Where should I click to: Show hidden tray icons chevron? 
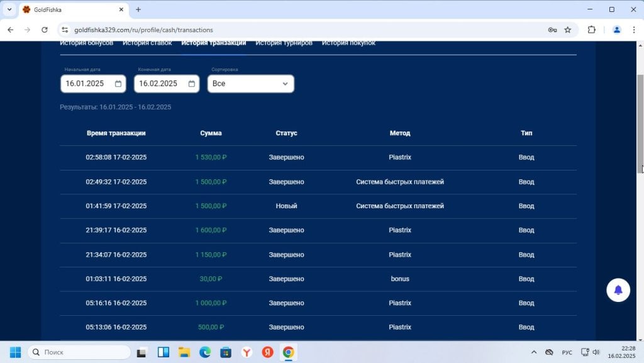coord(534,352)
